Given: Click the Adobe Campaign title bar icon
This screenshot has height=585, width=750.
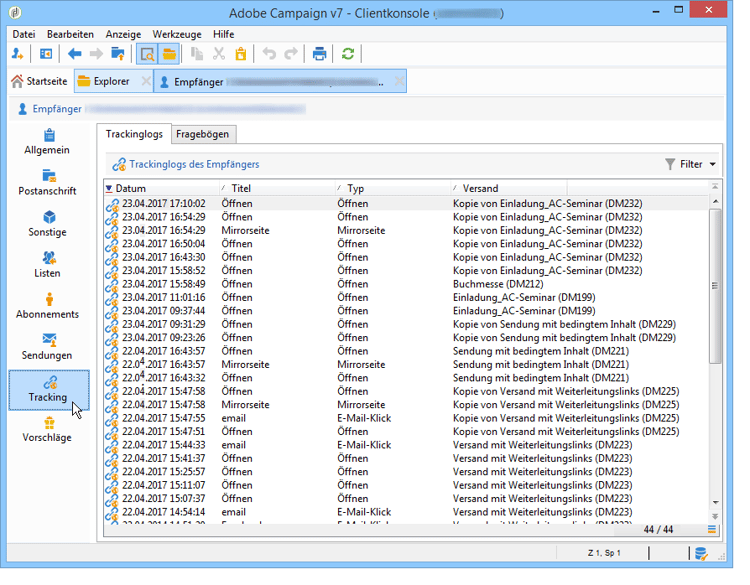Looking at the screenshot, I should pyautogui.click(x=15, y=13).
